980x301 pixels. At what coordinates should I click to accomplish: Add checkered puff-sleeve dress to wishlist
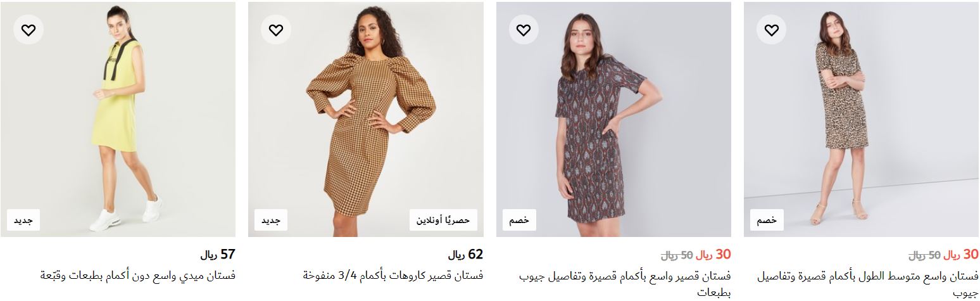pyautogui.click(x=276, y=30)
